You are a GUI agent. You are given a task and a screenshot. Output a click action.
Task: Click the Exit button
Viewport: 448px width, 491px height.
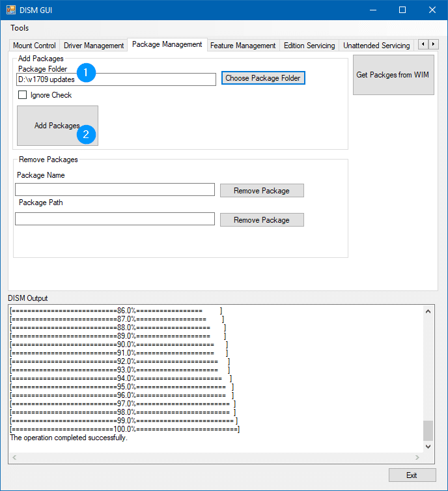(412, 475)
